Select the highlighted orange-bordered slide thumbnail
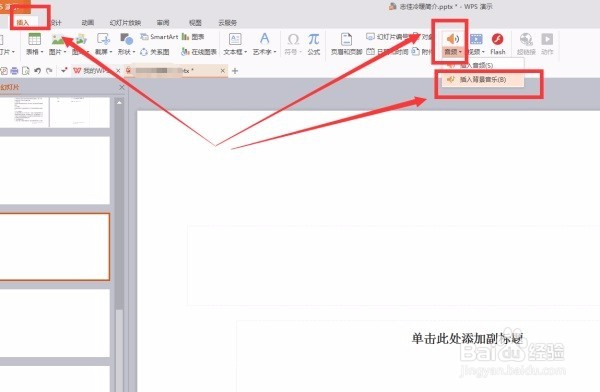Viewport: 600px width, 392px height. point(55,247)
